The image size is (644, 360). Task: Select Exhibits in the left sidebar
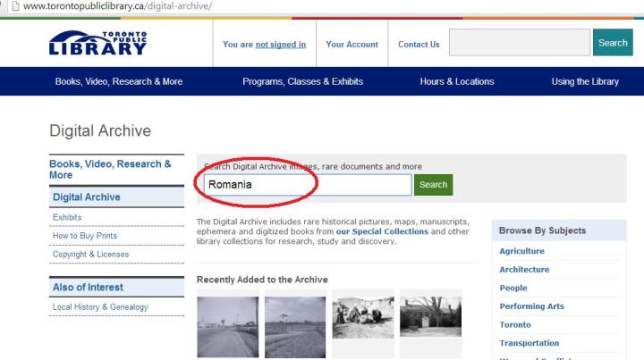click(67, 217)
